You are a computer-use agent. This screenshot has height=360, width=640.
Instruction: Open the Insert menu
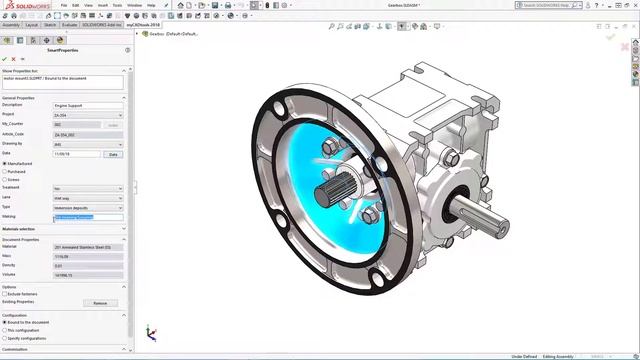(x=103, y=5)
